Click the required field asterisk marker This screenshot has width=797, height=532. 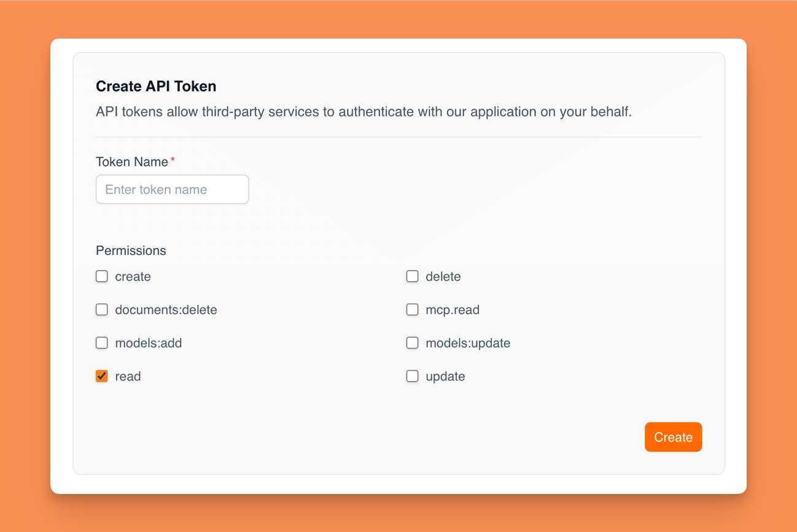click(172, 160)
